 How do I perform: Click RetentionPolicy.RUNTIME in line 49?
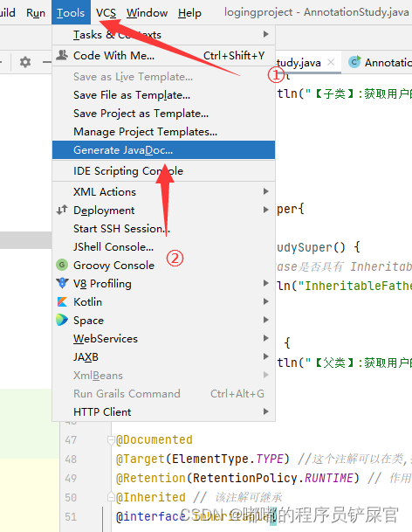tap(272, 478)
